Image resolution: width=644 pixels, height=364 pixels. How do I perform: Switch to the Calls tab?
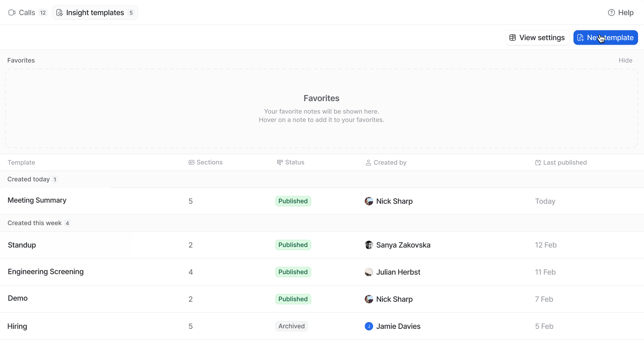[x=27, y=13]
